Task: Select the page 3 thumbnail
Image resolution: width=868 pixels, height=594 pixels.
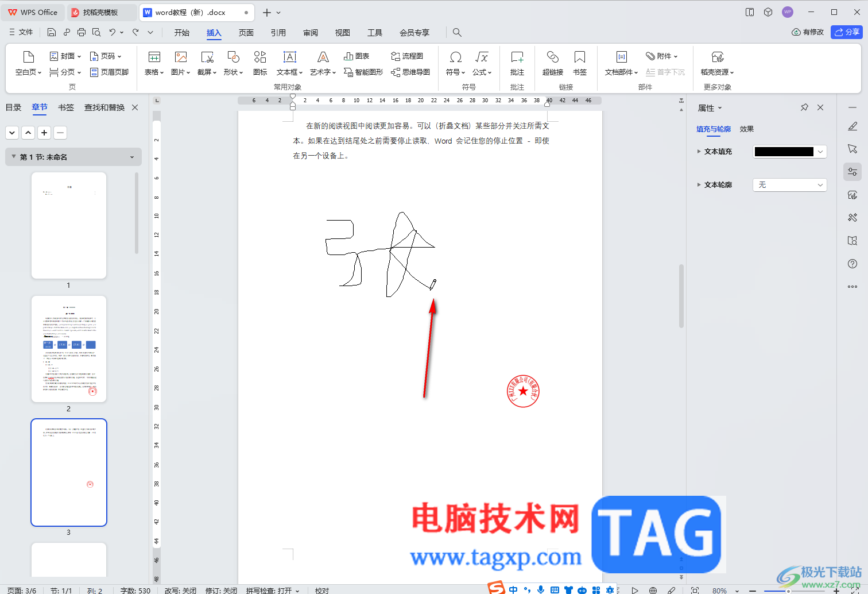Action: coord(69,472)
